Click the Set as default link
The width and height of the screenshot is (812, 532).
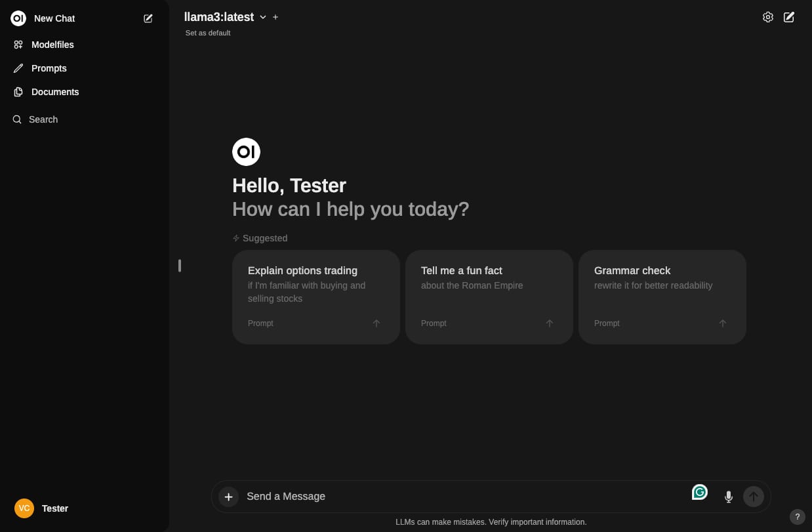tap(208, 33)
